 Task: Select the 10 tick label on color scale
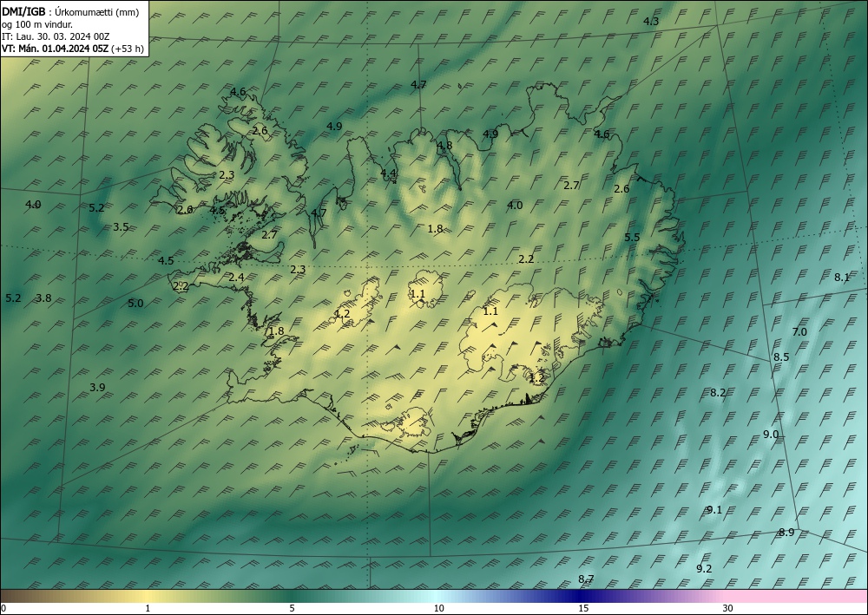pyautogui.click(x=439, y=608)
